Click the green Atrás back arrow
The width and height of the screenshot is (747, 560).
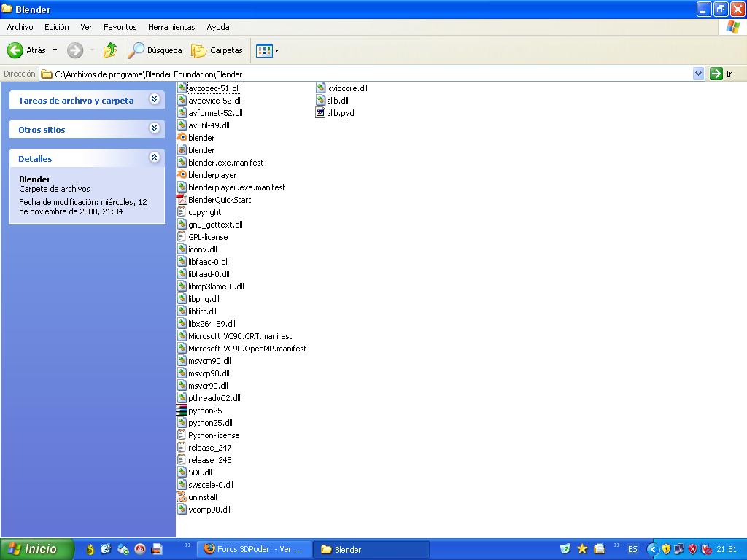(x=15, y=50)
